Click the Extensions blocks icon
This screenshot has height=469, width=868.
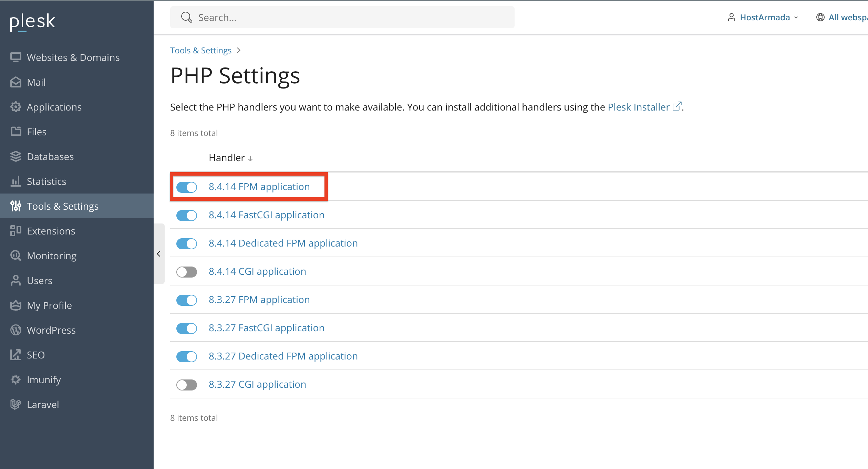point(16,231)
